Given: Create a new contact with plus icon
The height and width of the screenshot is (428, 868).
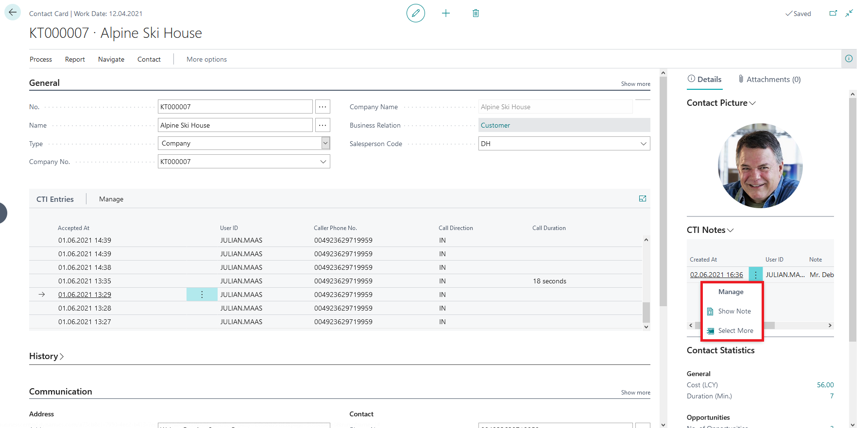Looking at the screenshot, I should coord(446,13).
